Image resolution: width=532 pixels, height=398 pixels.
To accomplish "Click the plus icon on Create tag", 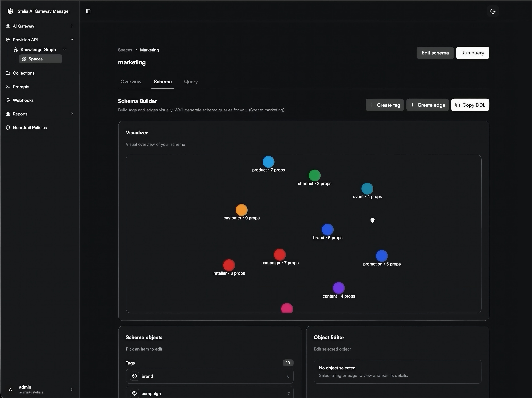I will (x=372, y=105).
